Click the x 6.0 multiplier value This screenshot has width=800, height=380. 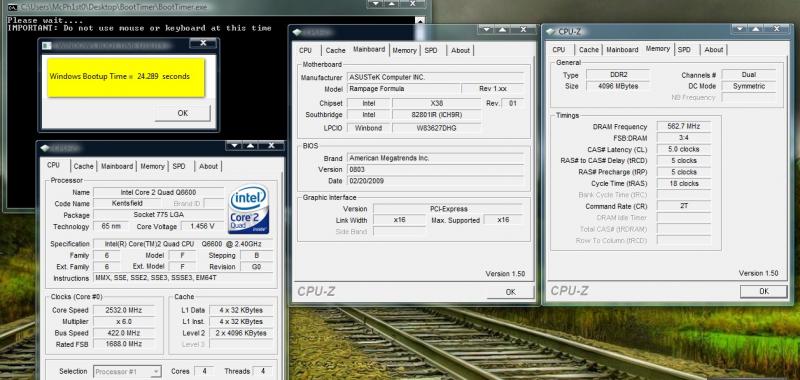pyautogui.click(x=124, y=321)
